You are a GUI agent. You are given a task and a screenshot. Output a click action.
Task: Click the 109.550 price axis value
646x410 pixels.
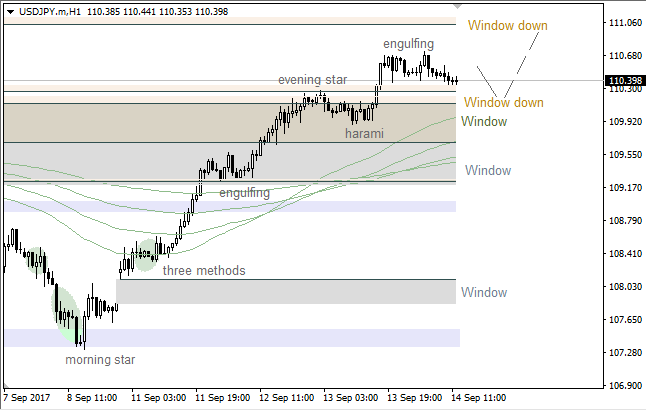(624, 155)
